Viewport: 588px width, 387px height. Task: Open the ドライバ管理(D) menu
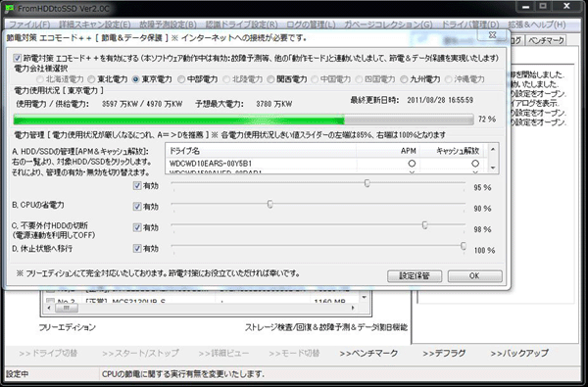coord(469,24)
